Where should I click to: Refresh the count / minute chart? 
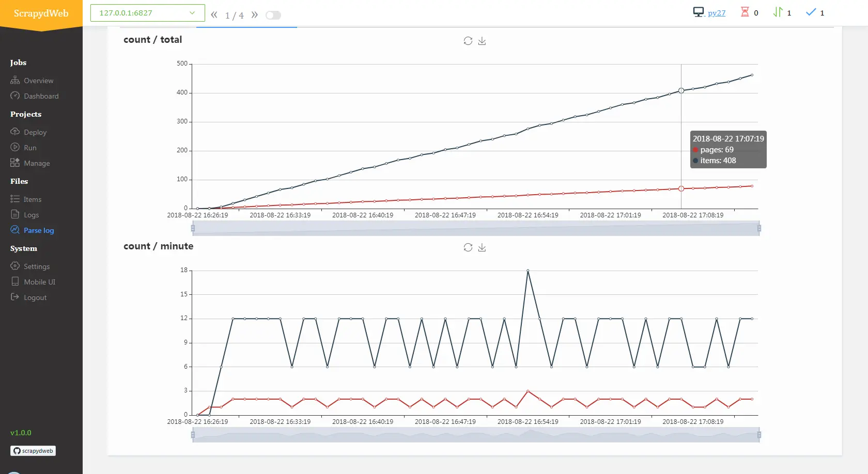point(468,247)
